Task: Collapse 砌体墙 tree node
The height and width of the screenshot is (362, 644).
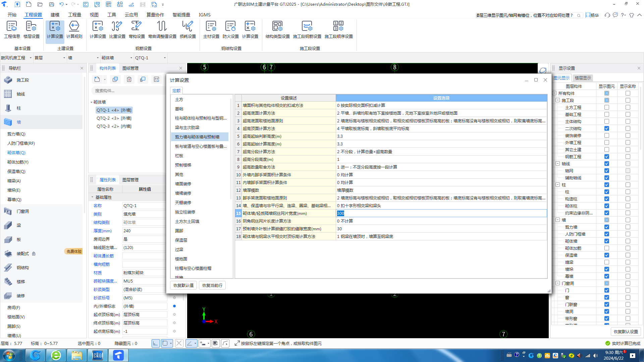Action: [x=92, y=102]
